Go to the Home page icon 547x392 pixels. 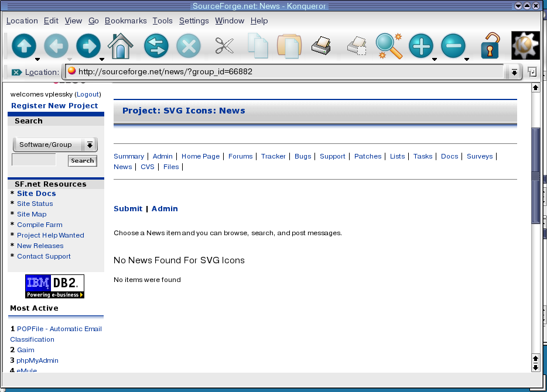121,46
